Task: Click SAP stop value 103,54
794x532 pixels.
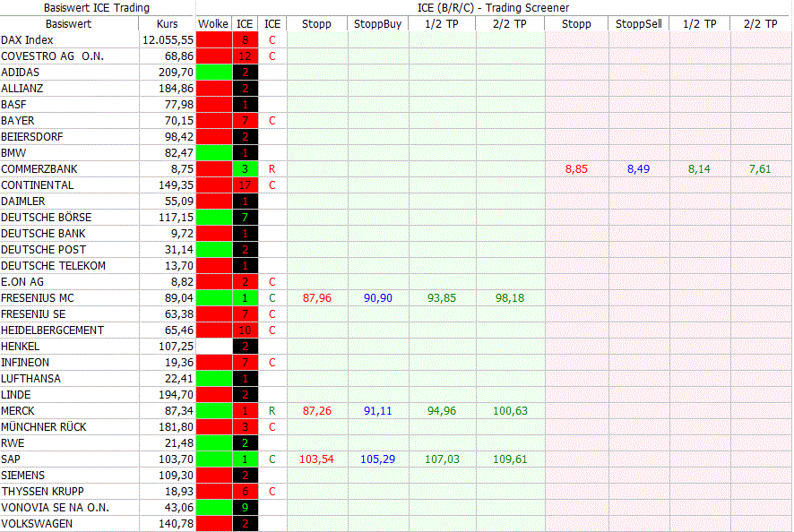Action: click(x=316, y=459)
